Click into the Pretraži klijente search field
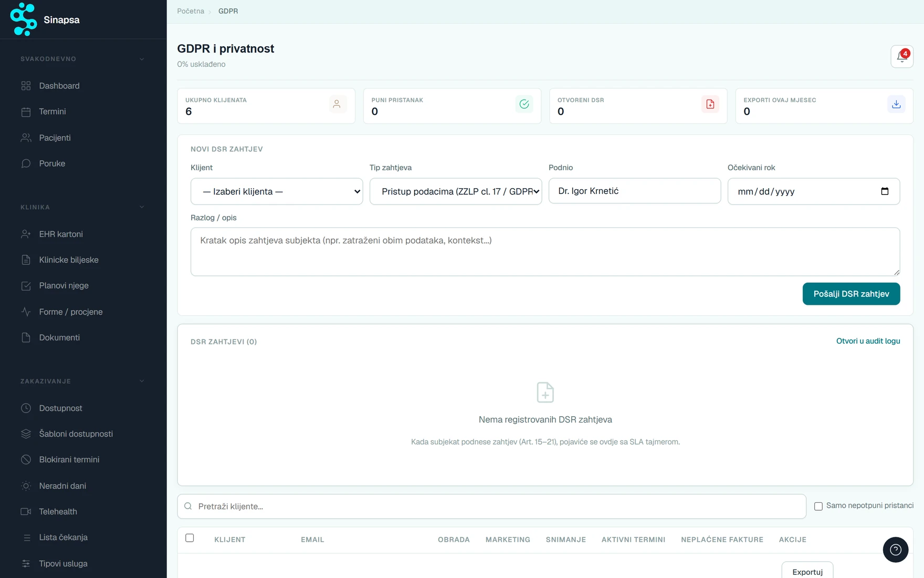 coord(491,506)
